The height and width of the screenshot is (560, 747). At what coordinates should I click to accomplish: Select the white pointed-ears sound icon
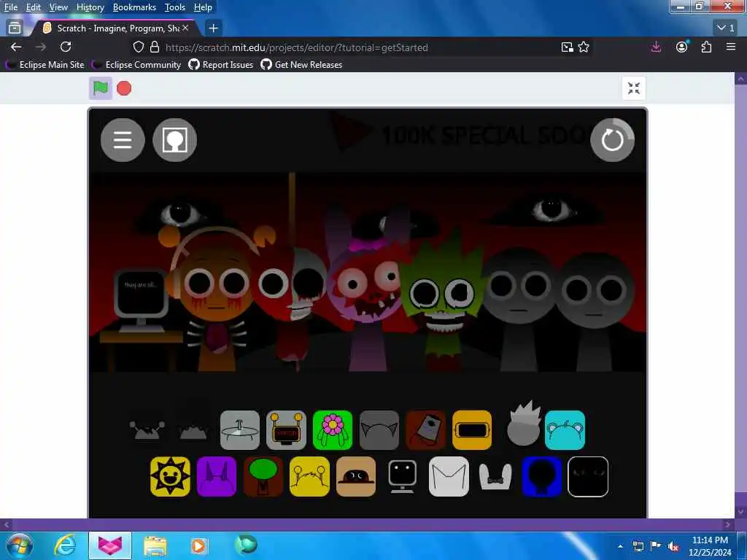coord(449,476)
